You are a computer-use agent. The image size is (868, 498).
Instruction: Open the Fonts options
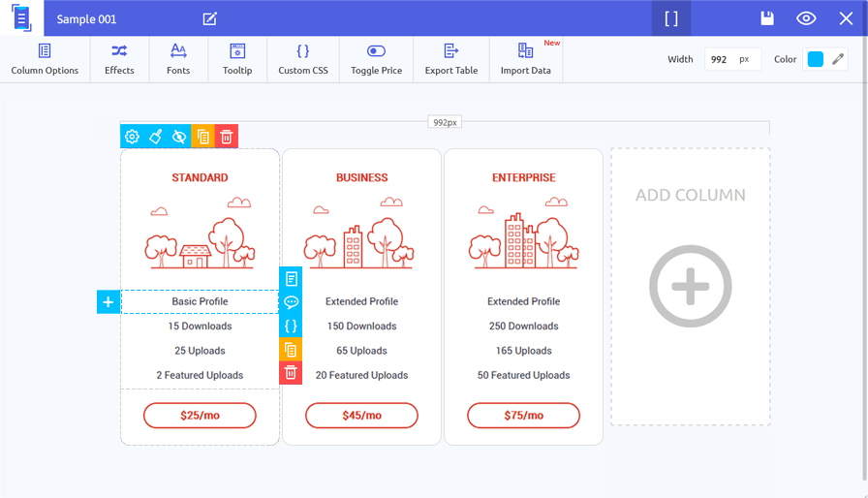pos(178,59)
